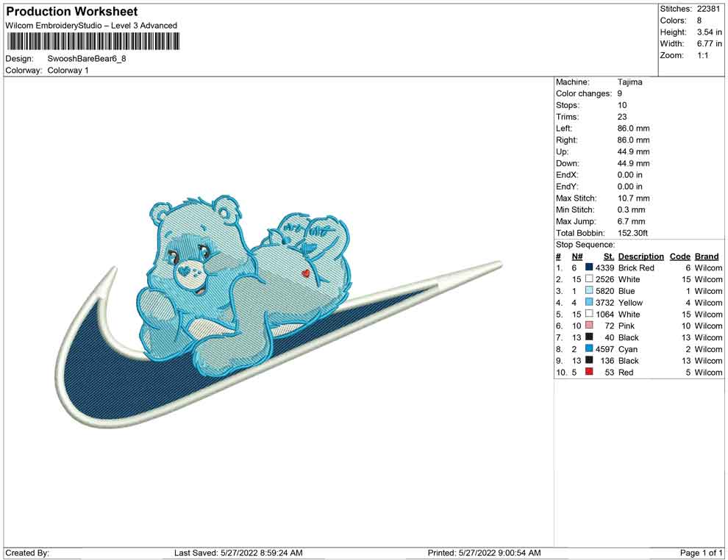The image size is (728, 560).
Task: Click the 'N#' column header
Action: [577, 256]
